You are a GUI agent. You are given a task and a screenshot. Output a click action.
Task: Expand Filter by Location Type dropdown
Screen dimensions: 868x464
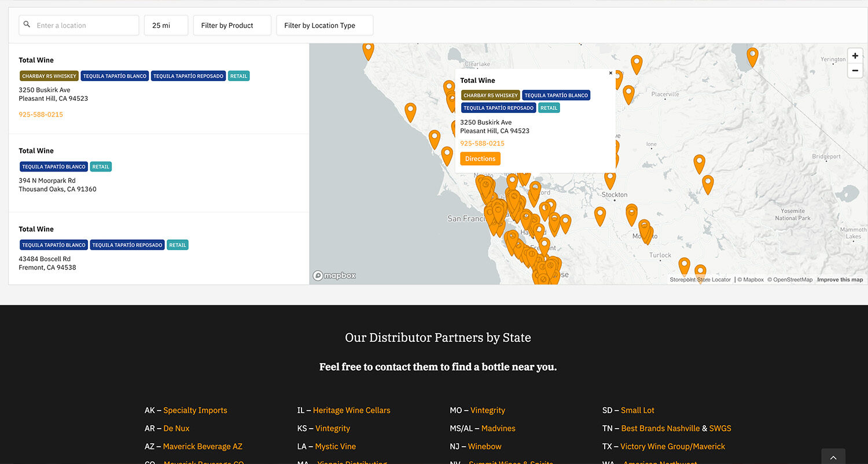pos(325,25)
